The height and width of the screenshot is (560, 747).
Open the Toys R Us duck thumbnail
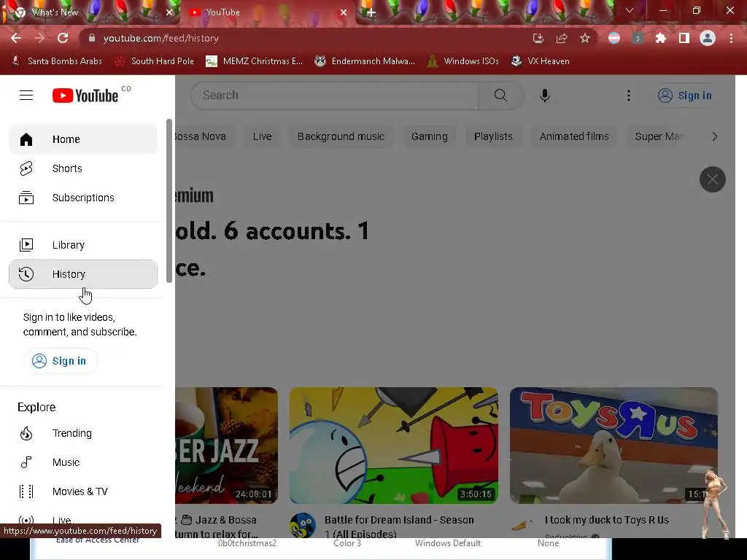pyautogui.click(x=614, y=446)
